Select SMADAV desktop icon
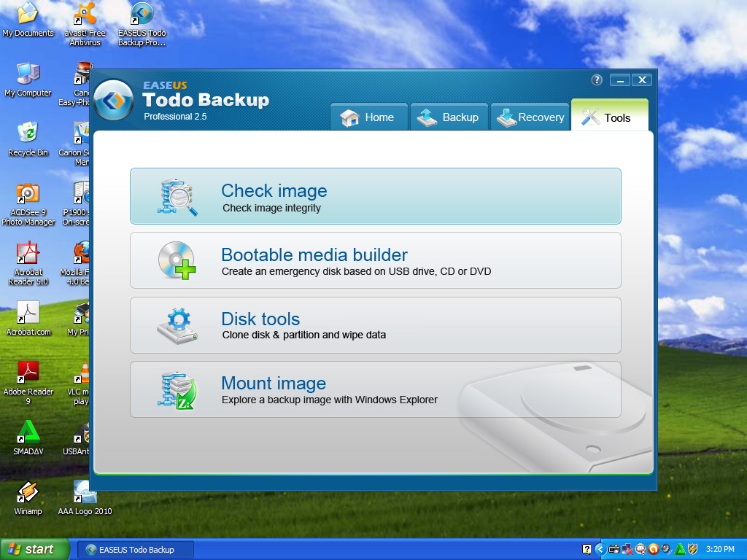The image size is (747, 560). coord(28,438)
